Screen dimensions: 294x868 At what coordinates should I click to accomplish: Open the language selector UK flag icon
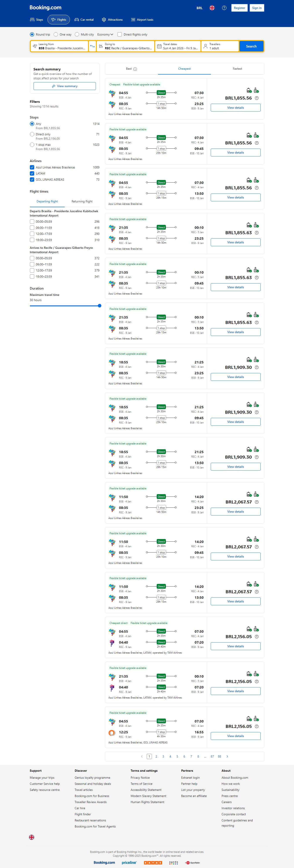(x=212, y=8)
